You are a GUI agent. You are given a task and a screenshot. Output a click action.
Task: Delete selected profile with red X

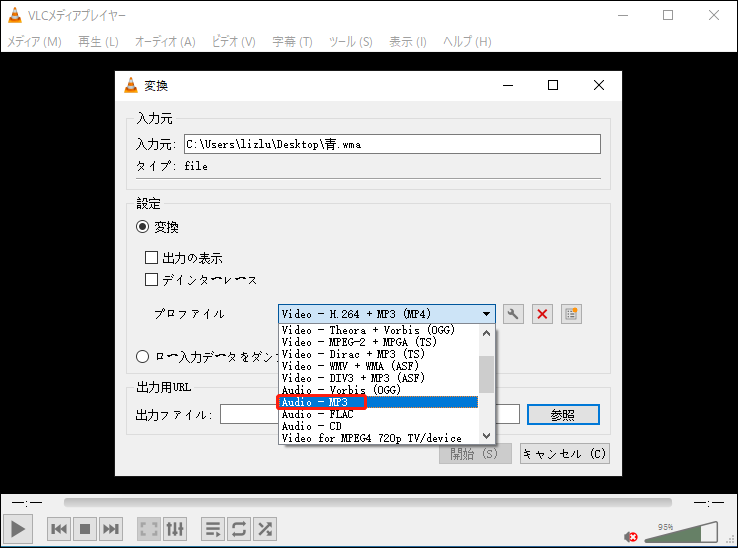[542, 314]
